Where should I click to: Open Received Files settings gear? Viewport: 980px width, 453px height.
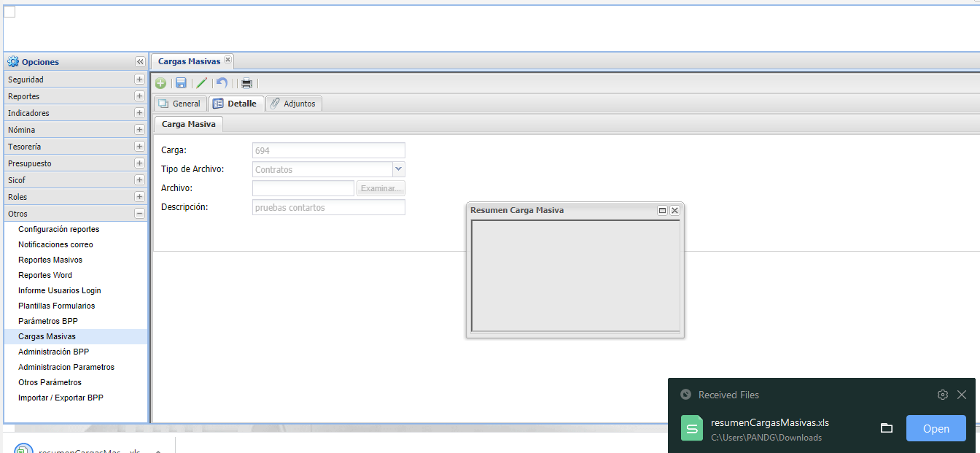coord(942,395)
